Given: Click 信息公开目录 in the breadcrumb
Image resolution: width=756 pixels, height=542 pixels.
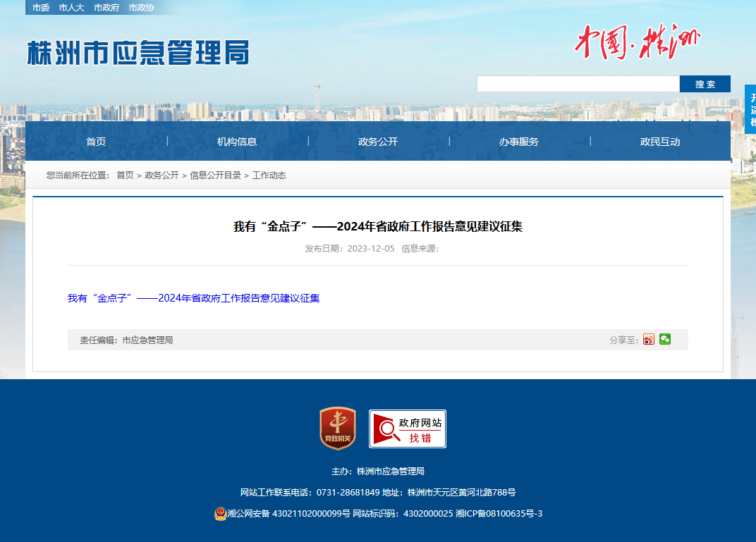Looking at the screenshot, I should (x=216, y=175).
